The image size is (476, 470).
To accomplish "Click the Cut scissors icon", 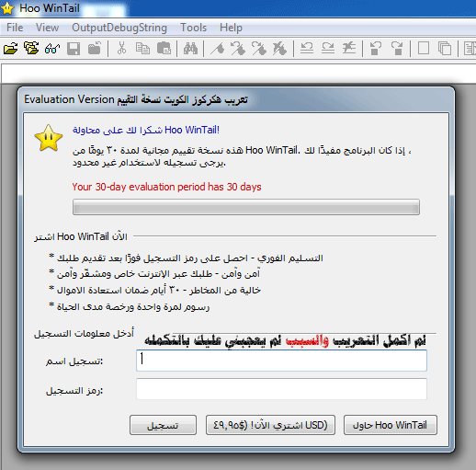I will 121,49.
